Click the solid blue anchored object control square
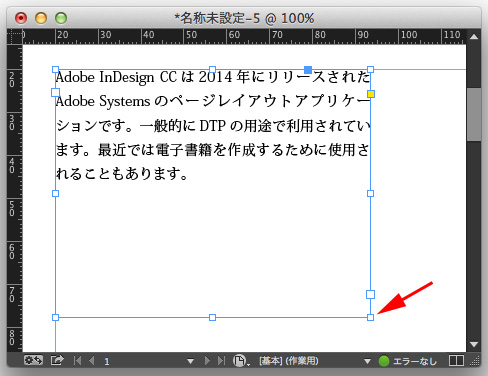Screen dimensions: 488x376 pos(308,70)
